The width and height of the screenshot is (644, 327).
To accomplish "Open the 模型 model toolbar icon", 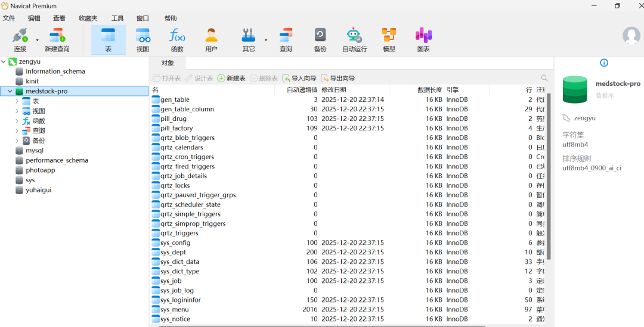I will point(389,40).
